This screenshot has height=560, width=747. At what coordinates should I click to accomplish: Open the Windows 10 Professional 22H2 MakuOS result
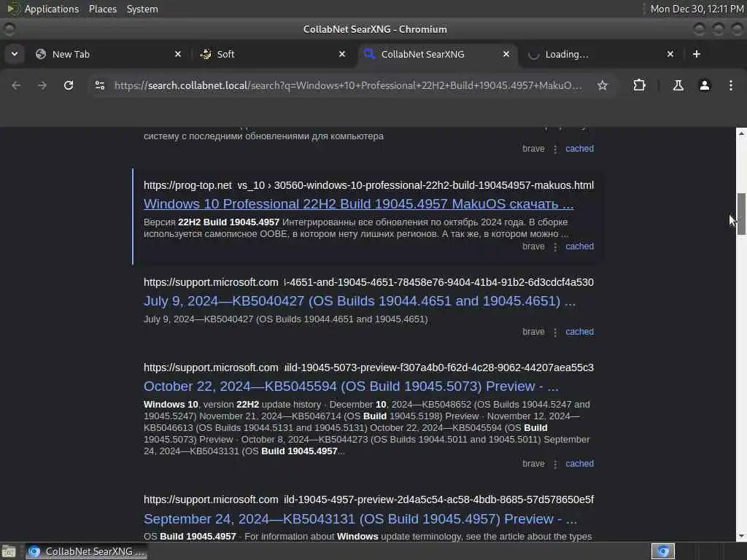click(x=359, y=204)
